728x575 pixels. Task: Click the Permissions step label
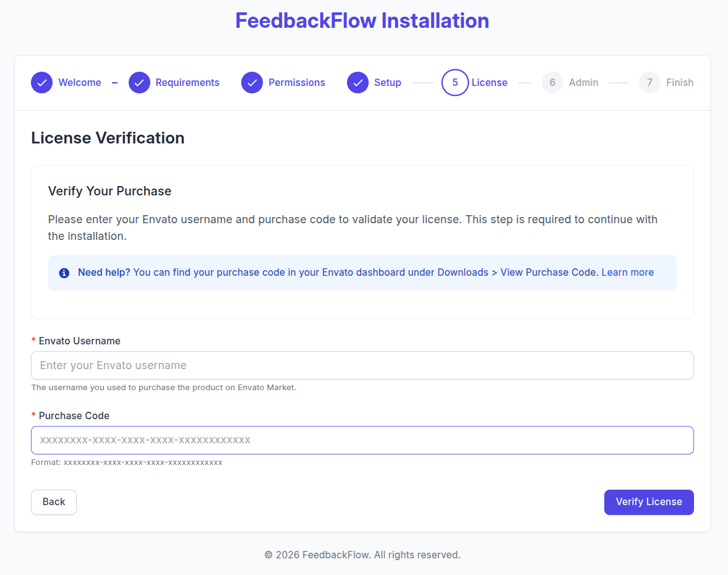tap(297, 82)
